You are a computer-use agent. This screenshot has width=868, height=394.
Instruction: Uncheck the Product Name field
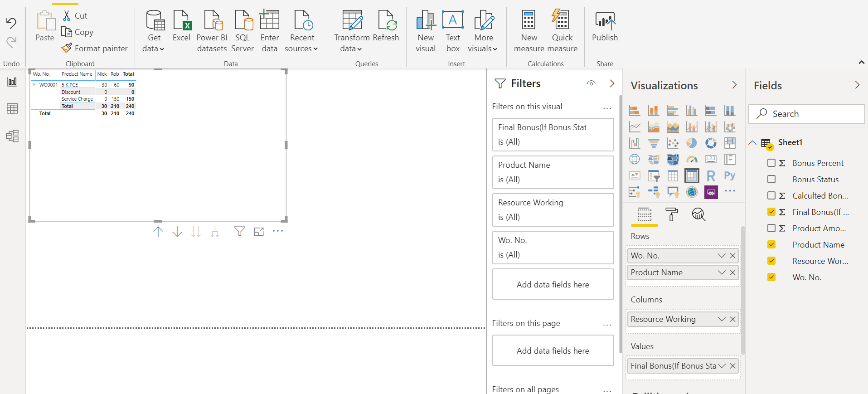771,245
